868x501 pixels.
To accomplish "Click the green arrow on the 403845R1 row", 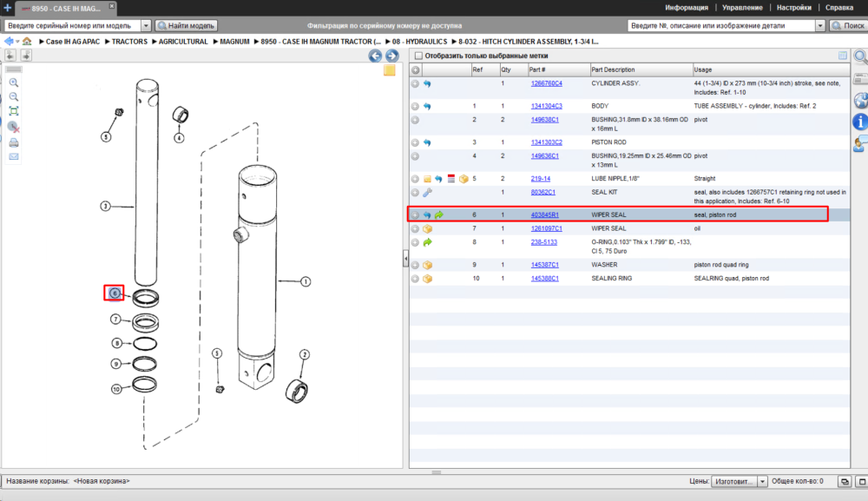I will pos(439,214).
